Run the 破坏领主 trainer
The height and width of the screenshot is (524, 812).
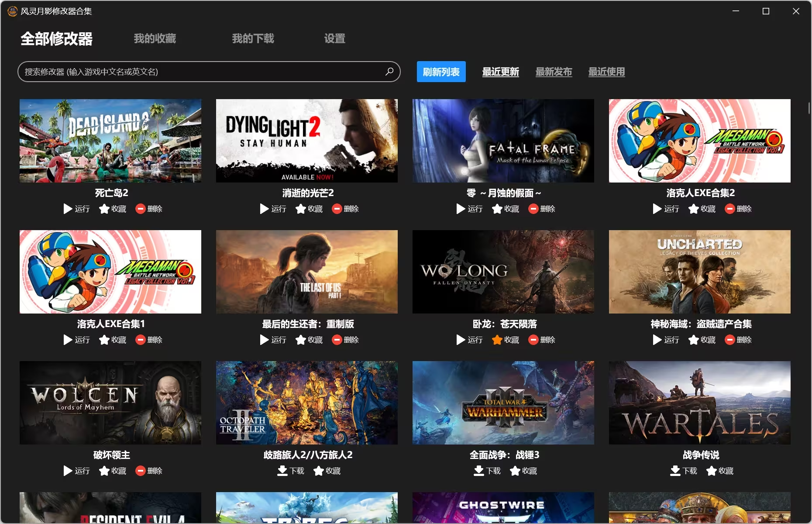(x=77, y=471)
